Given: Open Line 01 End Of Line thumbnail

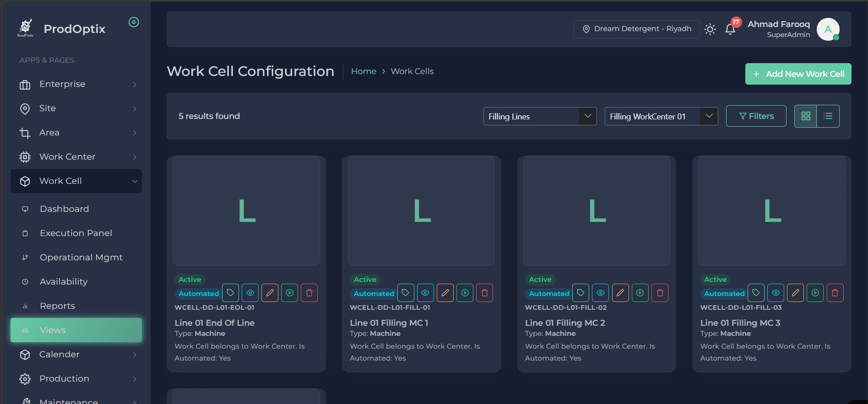Looking at the screenshot, I should coord(246,211).
